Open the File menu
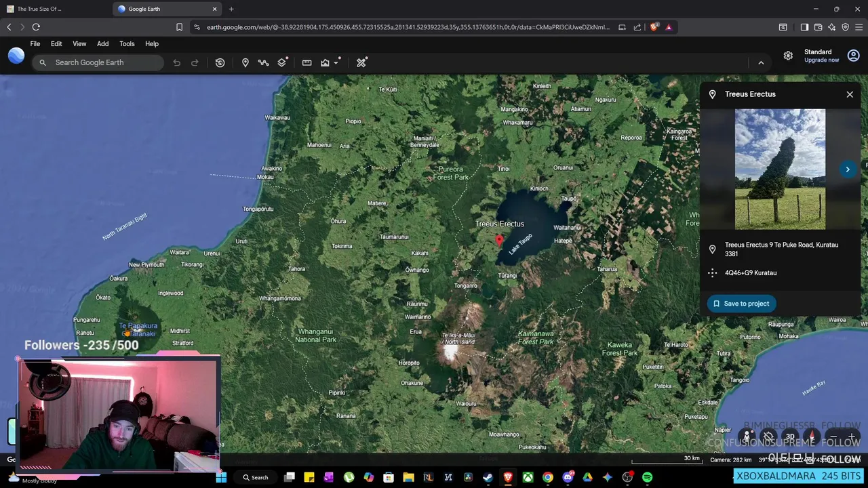The image size is (868, 488). pos(35,43)
